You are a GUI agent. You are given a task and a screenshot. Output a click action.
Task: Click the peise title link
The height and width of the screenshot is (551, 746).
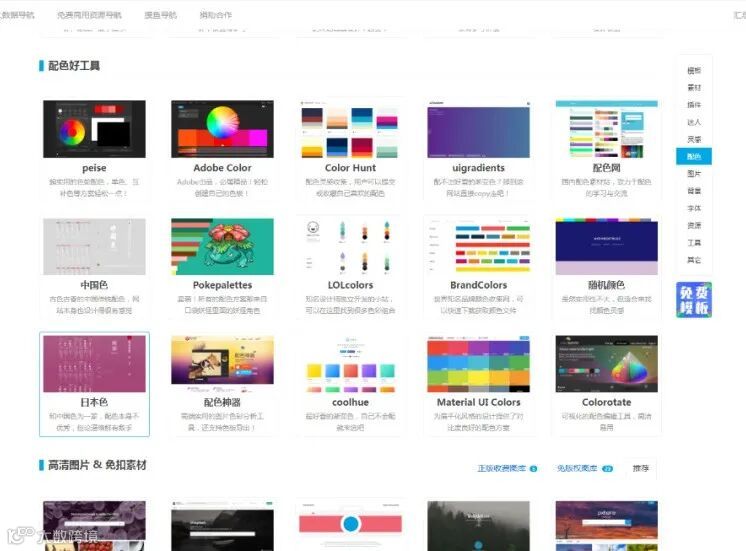tap(94, 168)
